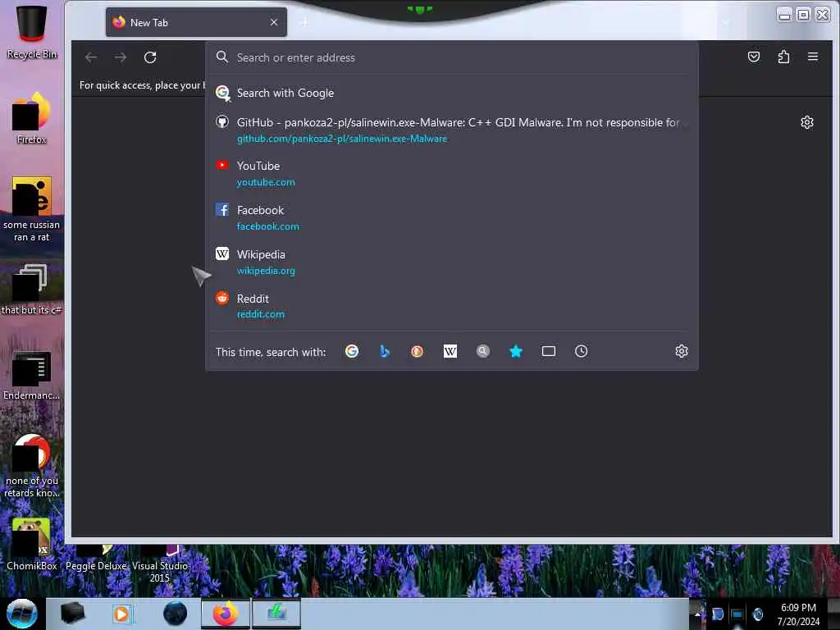Reload the current page
The width and height of the screenshot is (840, 630).
coord(150,57)
